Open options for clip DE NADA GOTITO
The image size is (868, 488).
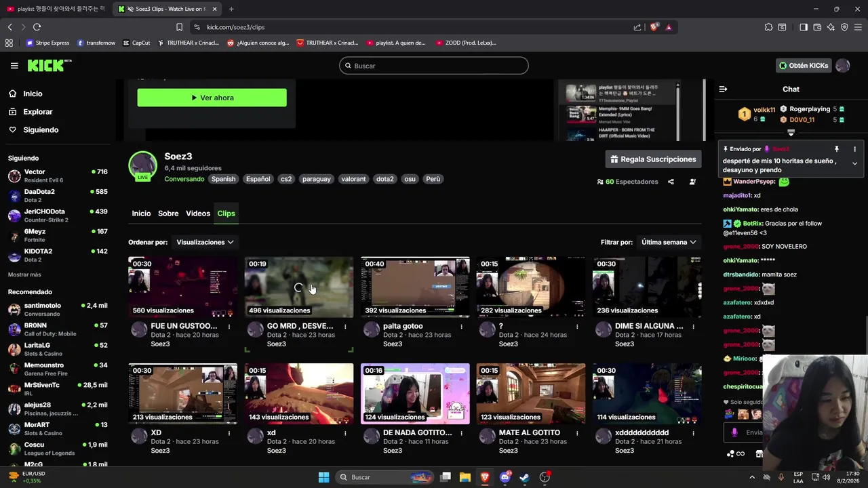462,432
